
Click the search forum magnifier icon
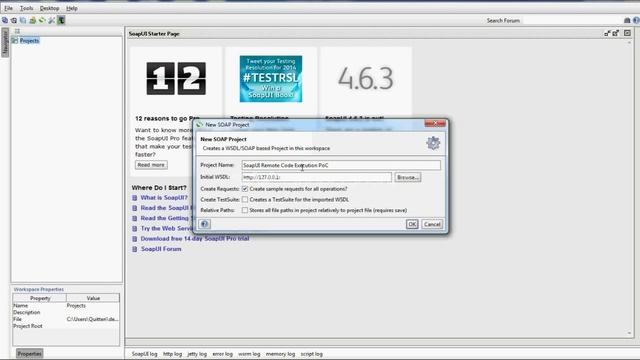(627, 20)
